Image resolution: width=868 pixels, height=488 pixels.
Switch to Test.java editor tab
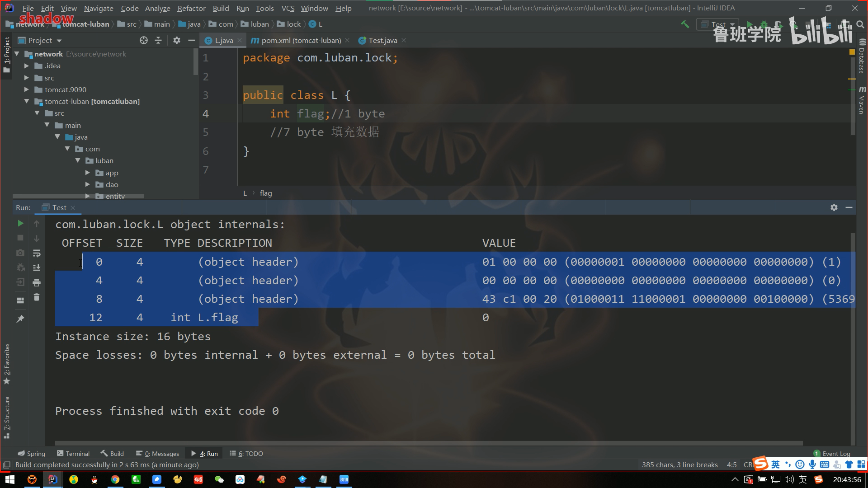click(x=382, y=40)
